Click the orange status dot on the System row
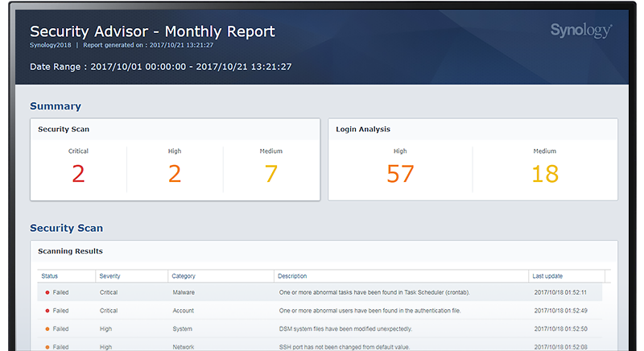 [x=47, y=329]
